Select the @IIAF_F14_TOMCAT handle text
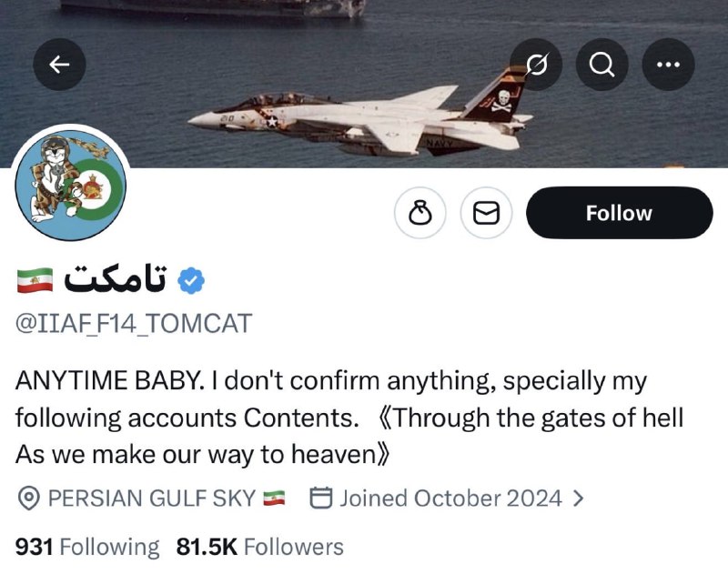Viewport: 728px width, 574px height. tap(134, 323)
